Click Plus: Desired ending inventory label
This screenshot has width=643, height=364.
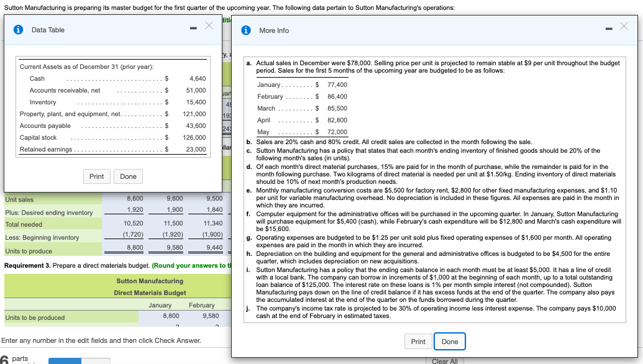coord(49,212)
